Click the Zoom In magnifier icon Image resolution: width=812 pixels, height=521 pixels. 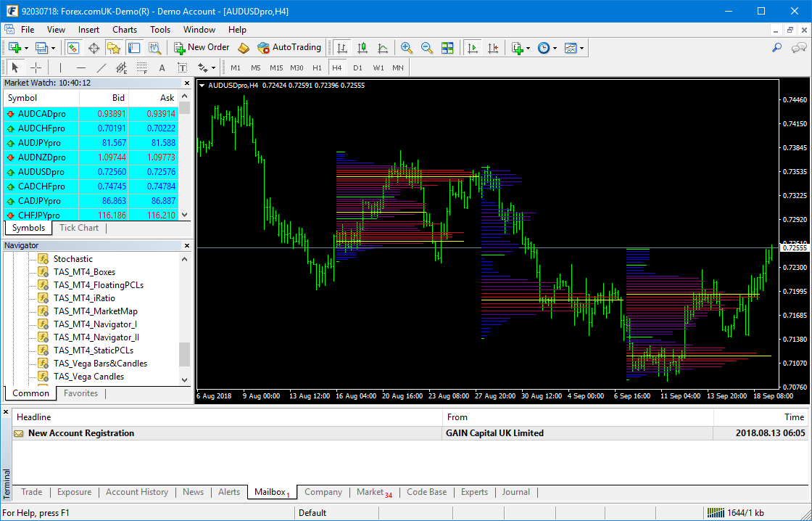[x=407, y=48]
